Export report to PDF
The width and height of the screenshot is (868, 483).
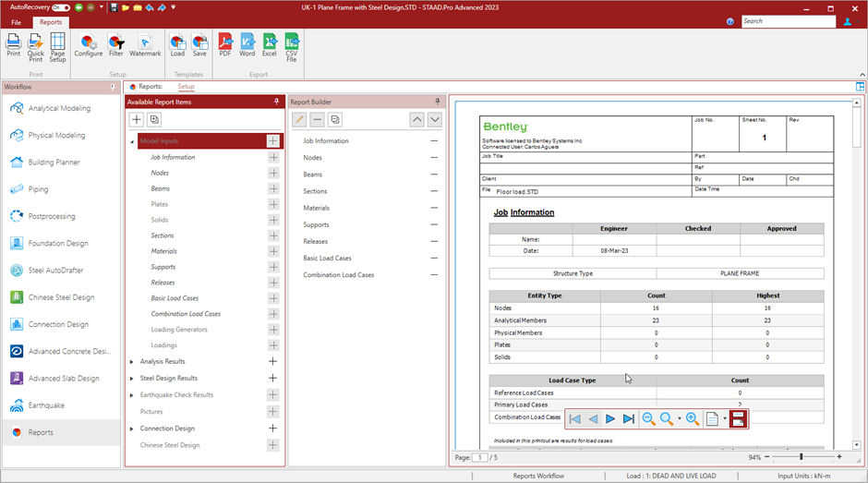(x=225, y=45)
